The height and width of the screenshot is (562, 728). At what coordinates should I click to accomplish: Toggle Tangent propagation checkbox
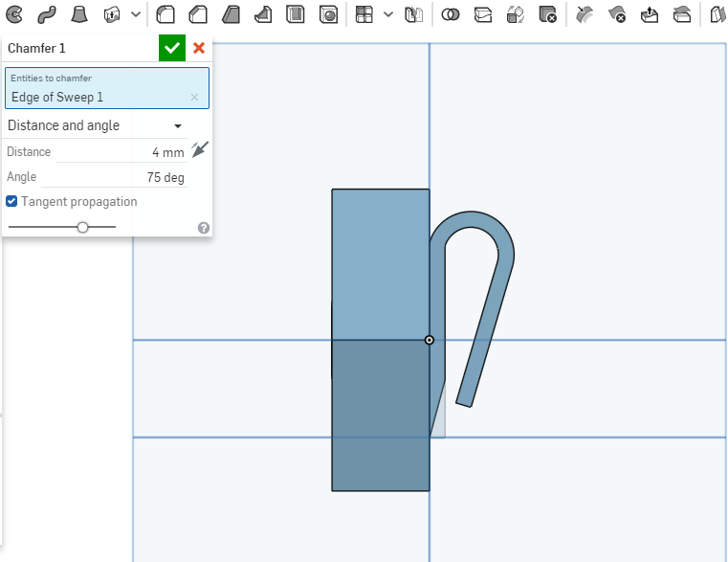point(11,201)
